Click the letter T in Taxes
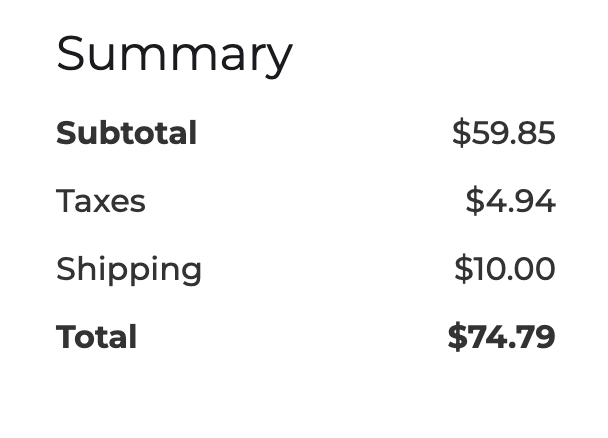Viewport: 608px width, 438px height. pos(66,201)
